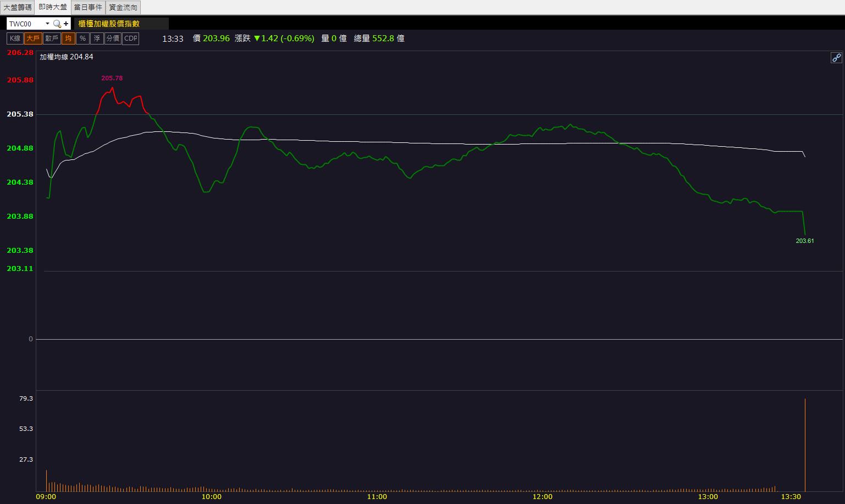Toggle the % percentage button
The height and width of the screenshot is (504, 845).
point(82,38)
